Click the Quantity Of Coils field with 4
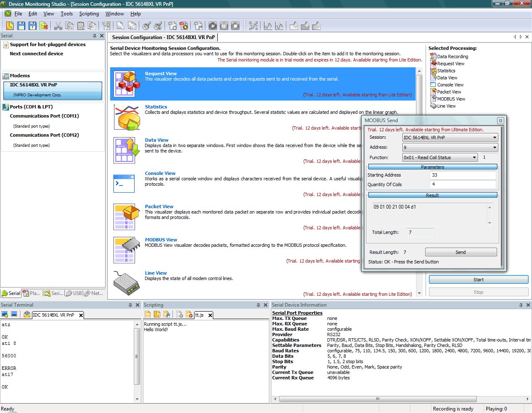Image resolution: width=532 pixels, height=413 pixels. 463,184
